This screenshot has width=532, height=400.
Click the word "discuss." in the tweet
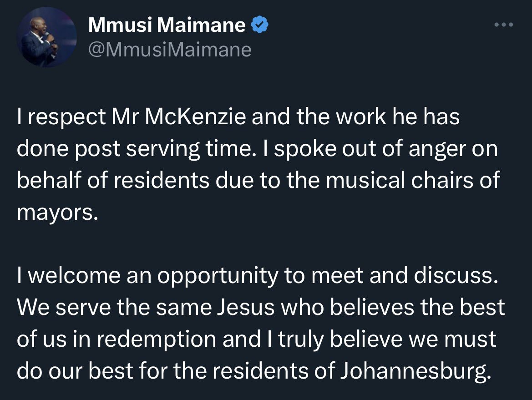point(456,275)
